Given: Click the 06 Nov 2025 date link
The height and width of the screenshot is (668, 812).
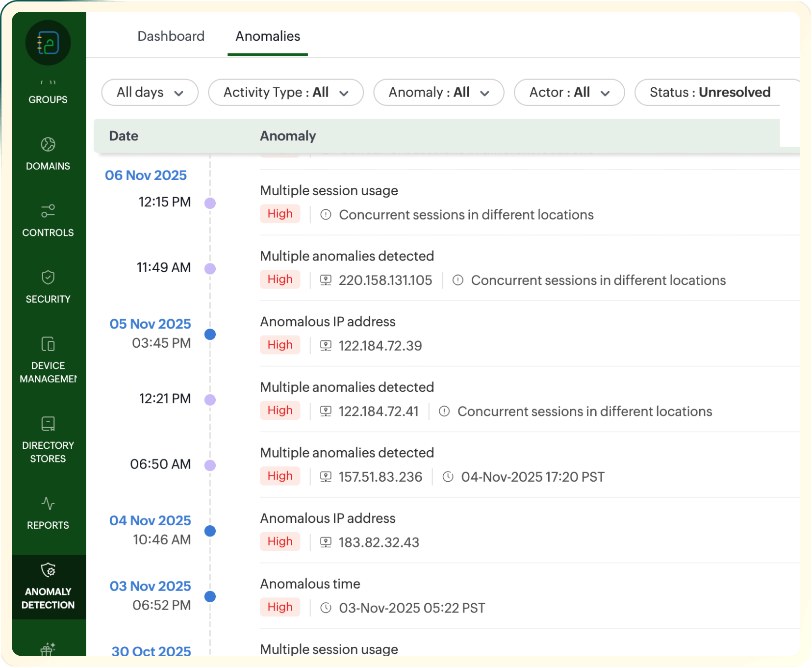Looking at the screenshot, I should 146,175.
